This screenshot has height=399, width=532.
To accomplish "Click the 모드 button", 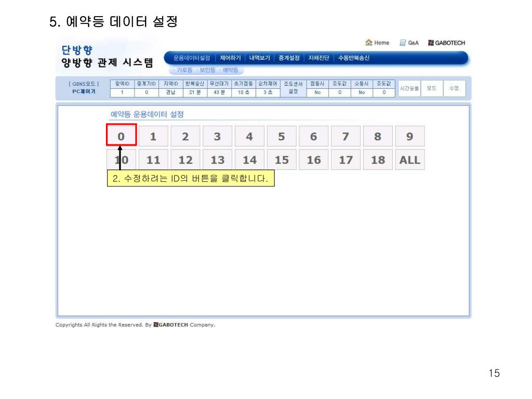I will point(432,88).
